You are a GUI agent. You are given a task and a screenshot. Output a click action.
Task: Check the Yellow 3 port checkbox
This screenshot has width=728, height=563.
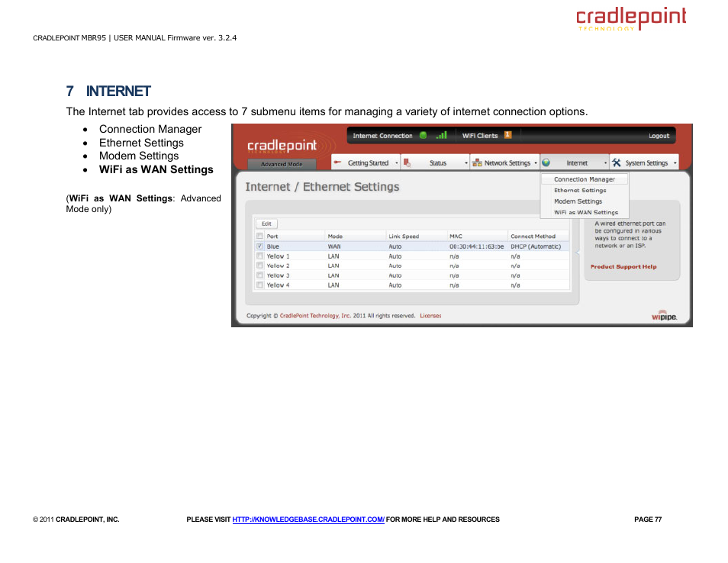pos(259,275)
